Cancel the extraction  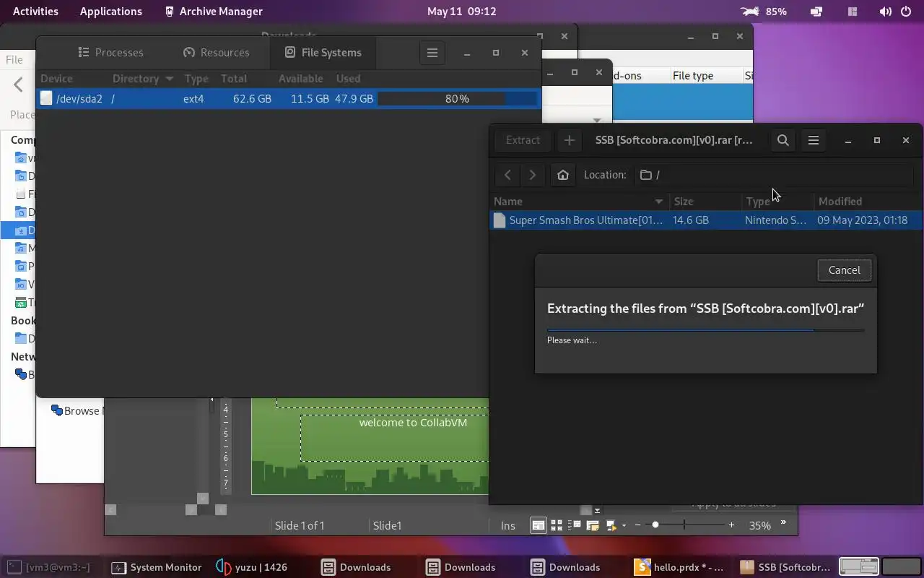tap(844, 270)
